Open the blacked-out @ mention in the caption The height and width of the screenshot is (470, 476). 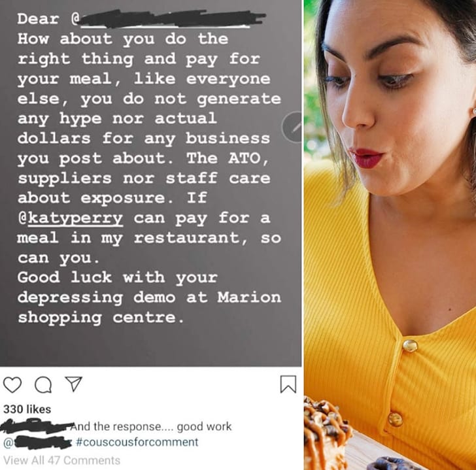click(37, 443)
